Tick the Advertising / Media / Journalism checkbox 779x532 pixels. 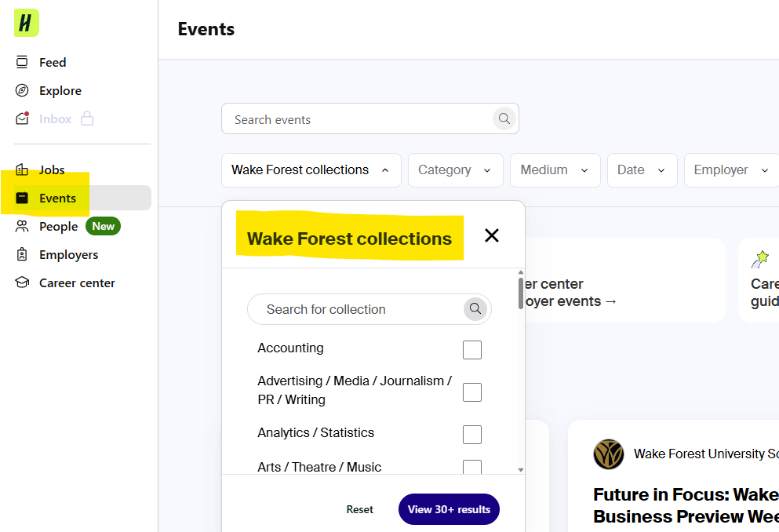471,392
